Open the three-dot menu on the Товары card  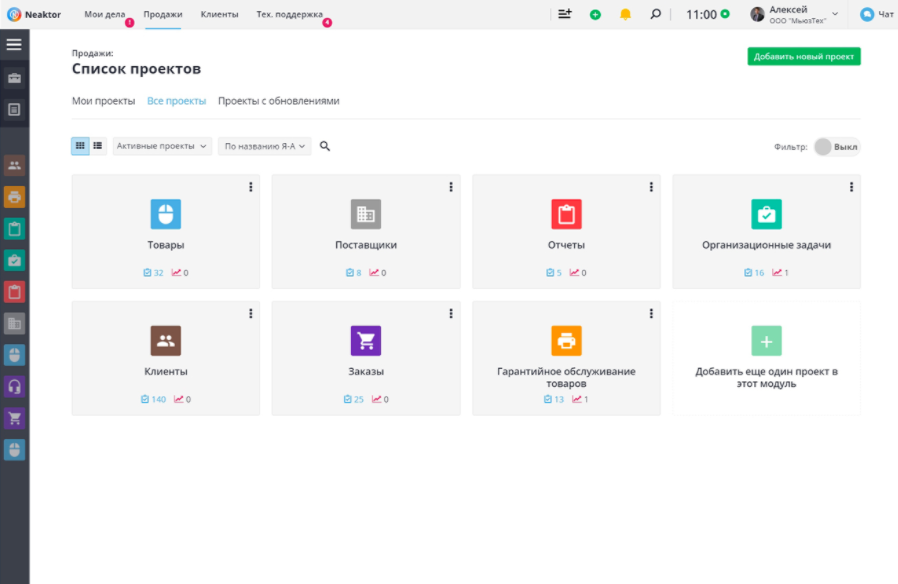point(251,187)
